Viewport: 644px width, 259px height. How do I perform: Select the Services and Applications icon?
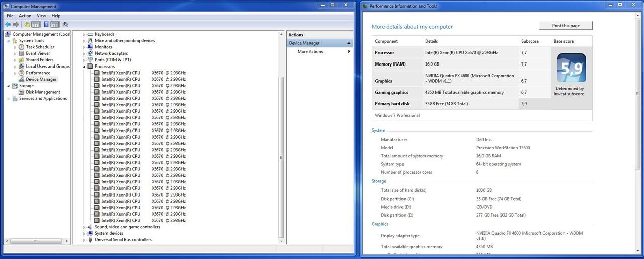(x=15, y=99)
